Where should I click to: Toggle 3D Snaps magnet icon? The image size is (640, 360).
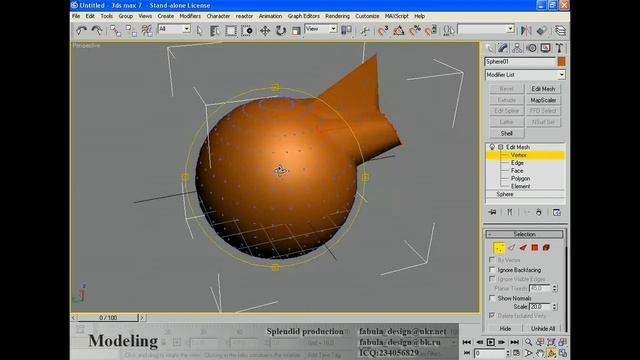coord(383,31)
